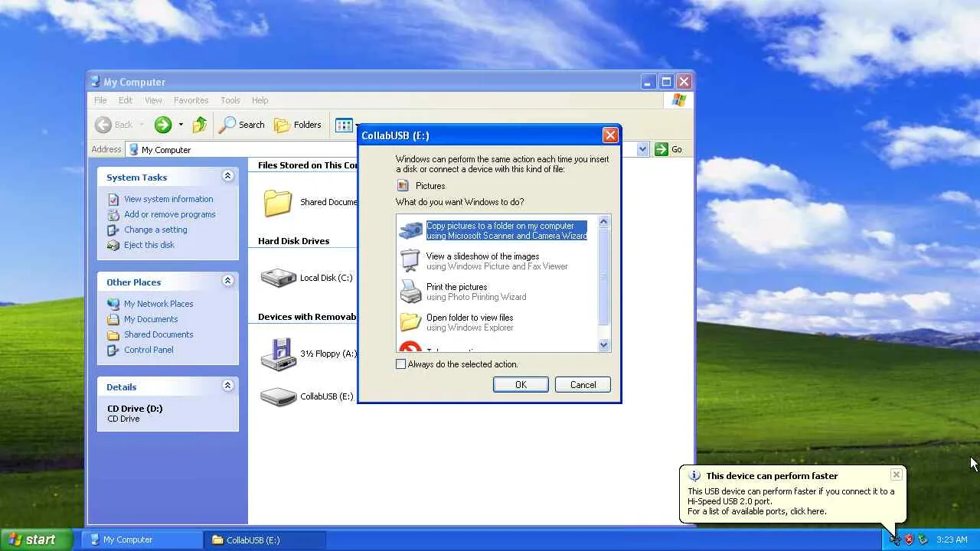Open the Views button in the toolbar
This screenshot has width=980, height=551.
(x=345, y=125)
